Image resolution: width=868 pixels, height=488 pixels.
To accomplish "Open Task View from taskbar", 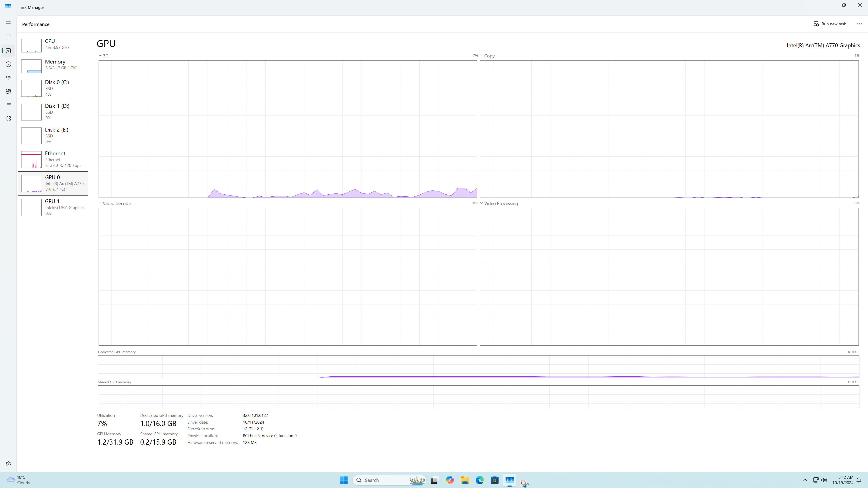I will pos(435,480).
